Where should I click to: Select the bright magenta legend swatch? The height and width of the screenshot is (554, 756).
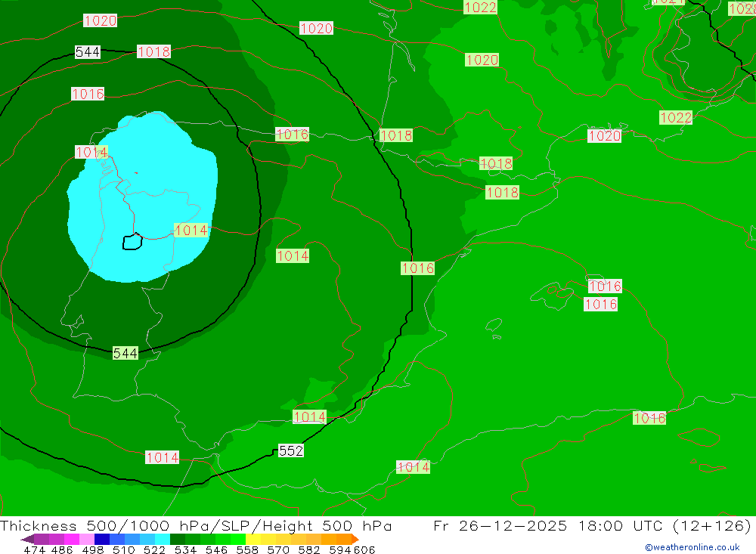tap(72, 539)
